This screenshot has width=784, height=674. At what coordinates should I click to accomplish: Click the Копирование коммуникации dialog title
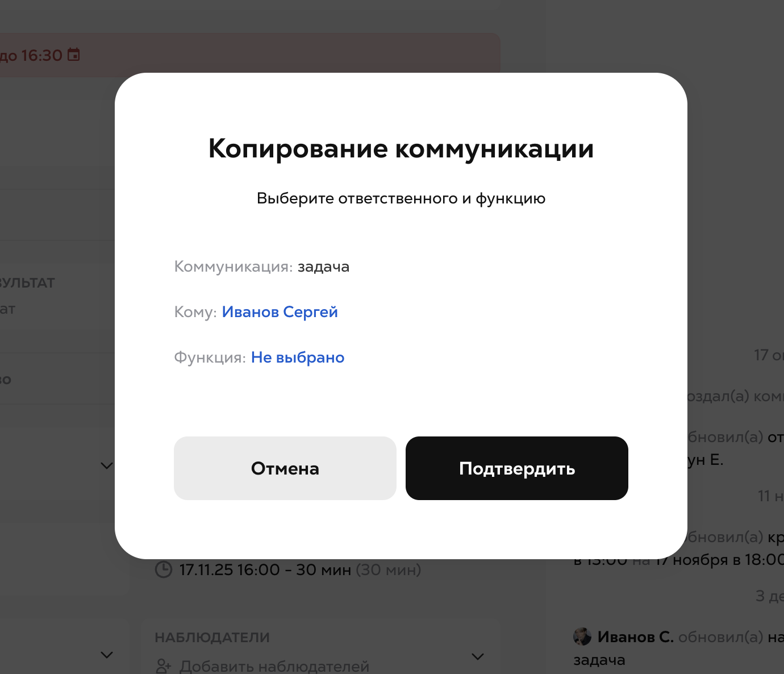click(401, 149)
